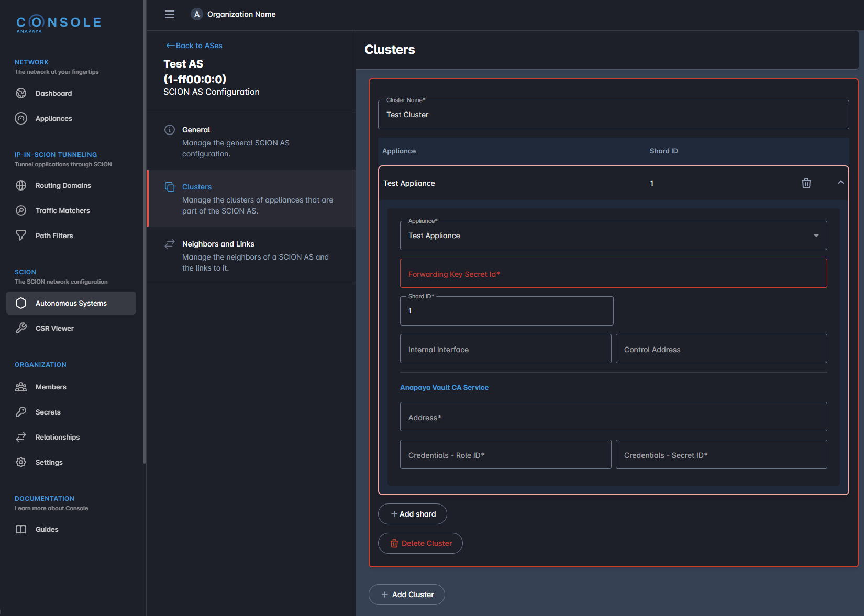Collapse the Test Appliance shard details
This screenshot has height=616, width=864.
(840, 183)
